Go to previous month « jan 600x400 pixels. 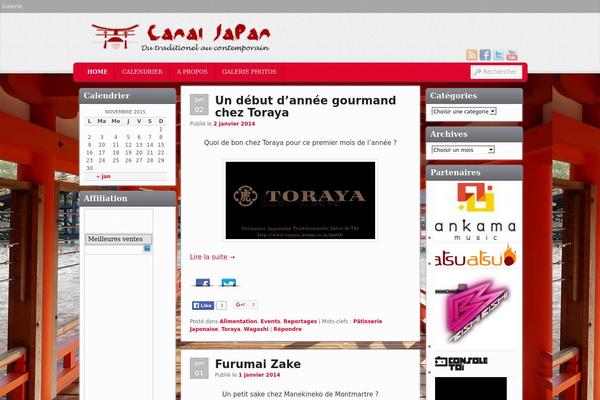click(x=103, y=176)
